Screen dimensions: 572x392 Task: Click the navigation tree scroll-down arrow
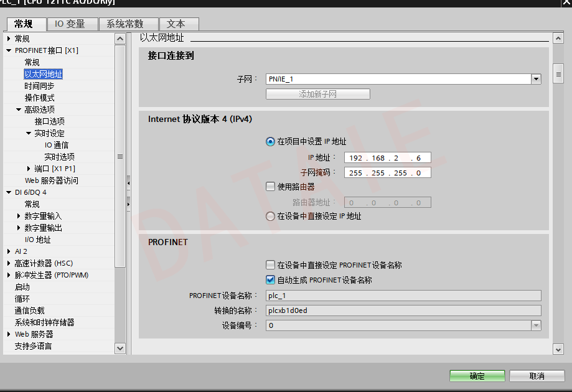click(x=121, y=348)
